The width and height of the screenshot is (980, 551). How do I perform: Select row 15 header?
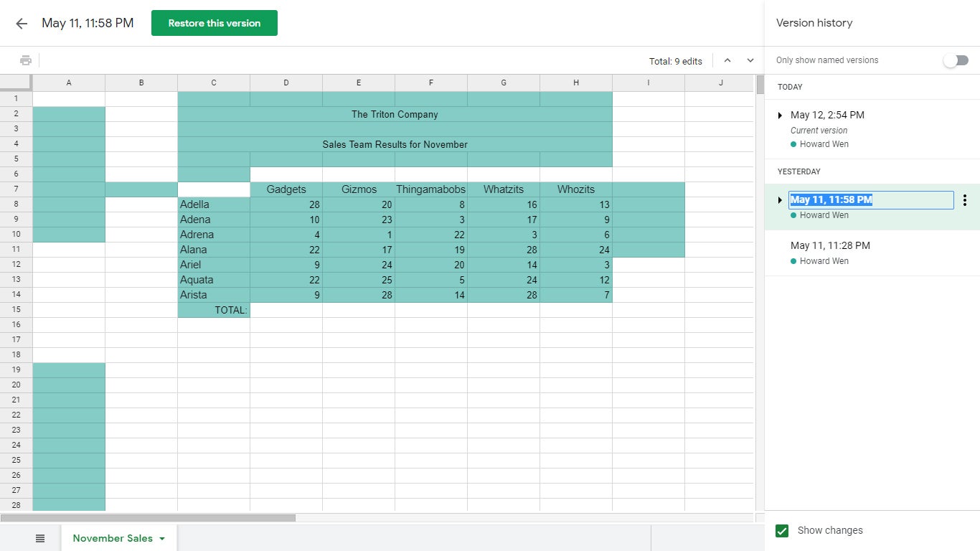point(16,310)
